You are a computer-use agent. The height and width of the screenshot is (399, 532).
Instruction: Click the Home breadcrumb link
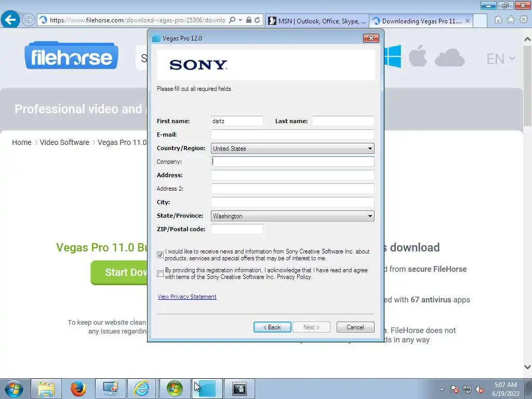point(22,142)
